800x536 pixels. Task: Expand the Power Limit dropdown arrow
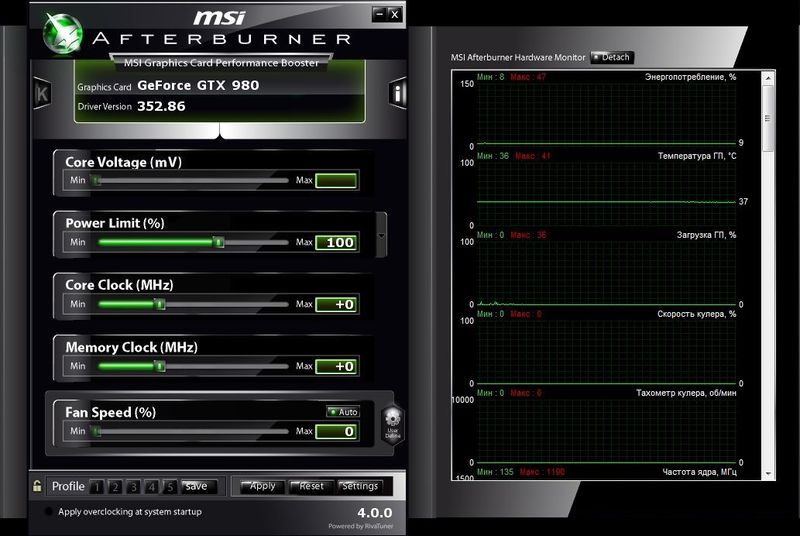pyautogui.click(x=381, y=236)
